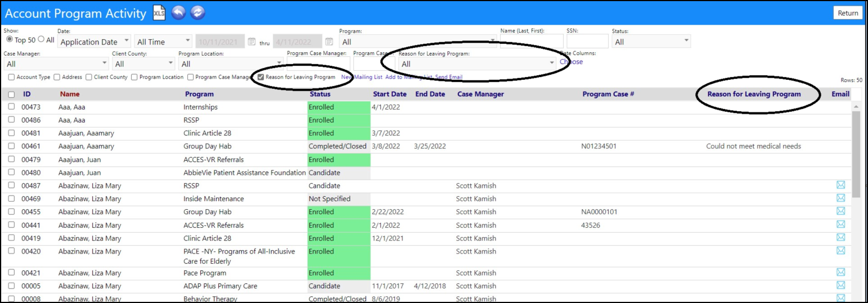Screen dimensions: 868x303
Task: Click the end date 3/25/2022
Action: (430, 146)
